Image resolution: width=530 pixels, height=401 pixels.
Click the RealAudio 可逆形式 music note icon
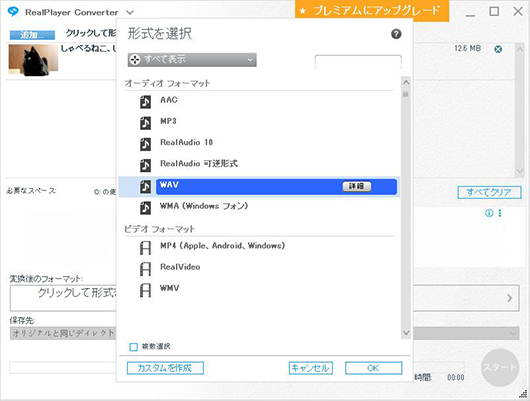tap(145, 165)
